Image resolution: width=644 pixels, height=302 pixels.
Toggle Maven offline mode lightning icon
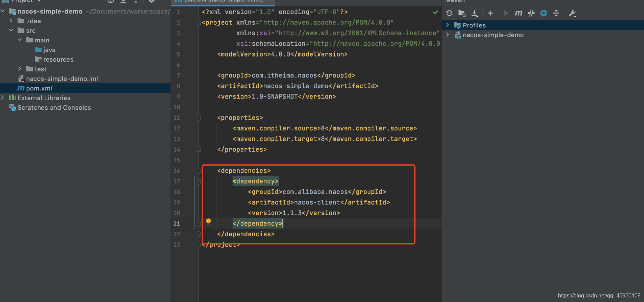(x=543, y=13)
